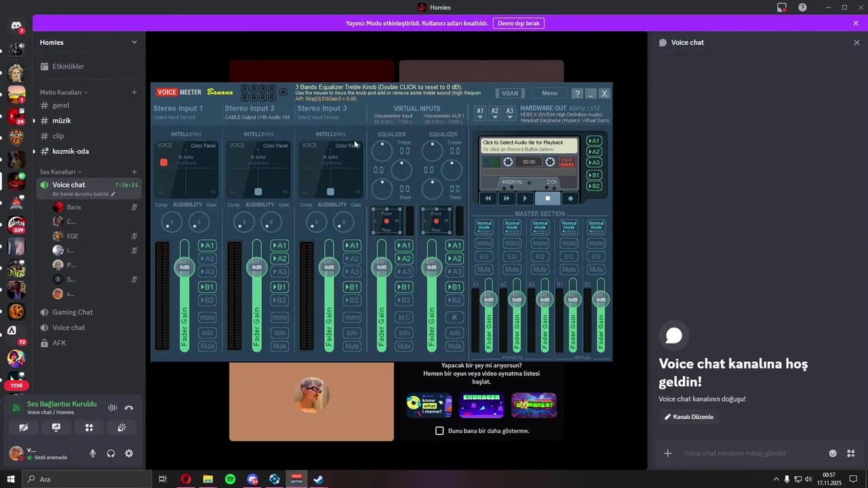Toggle K karaoke on Voicemeeter AUX strip

454,317
